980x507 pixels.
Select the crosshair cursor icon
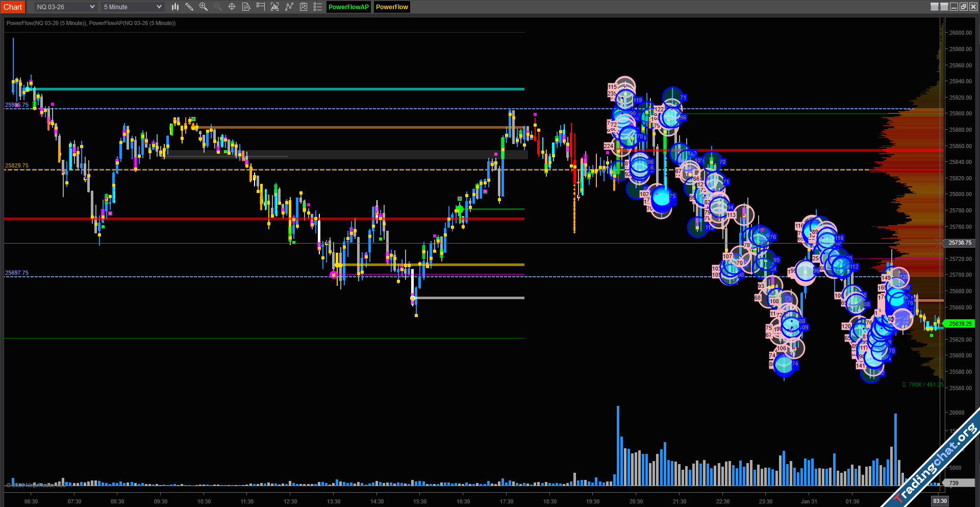coord(232,7)
